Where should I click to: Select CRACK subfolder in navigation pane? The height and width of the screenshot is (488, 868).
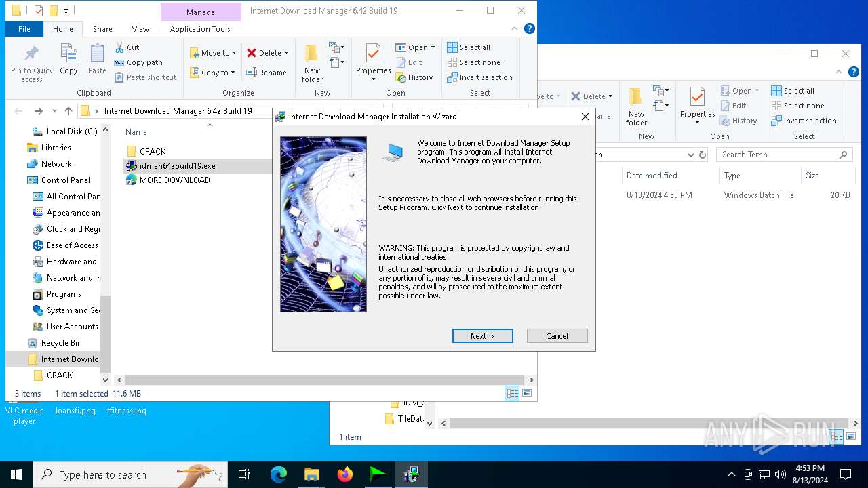click(x=53, y=375)
